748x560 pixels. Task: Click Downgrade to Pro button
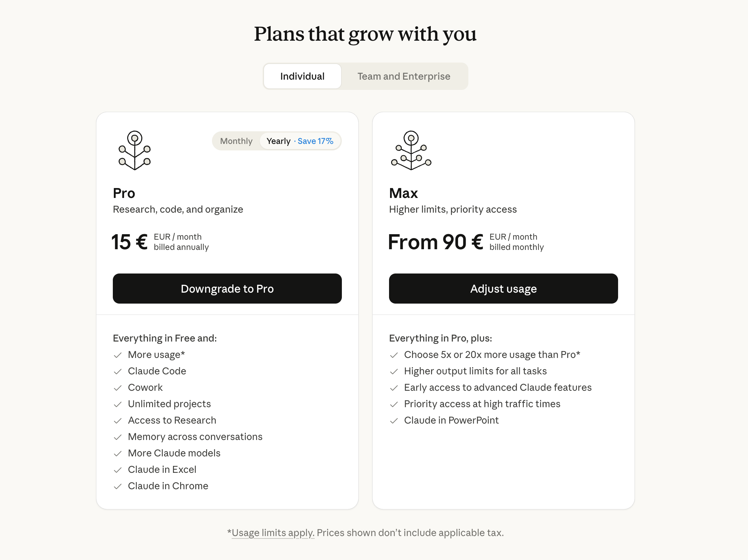click(227, 289)
